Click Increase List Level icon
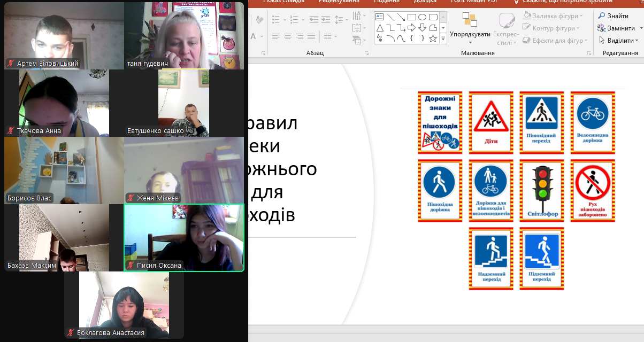The width and height of the screenshot is (644, 342). pos(326,19)
